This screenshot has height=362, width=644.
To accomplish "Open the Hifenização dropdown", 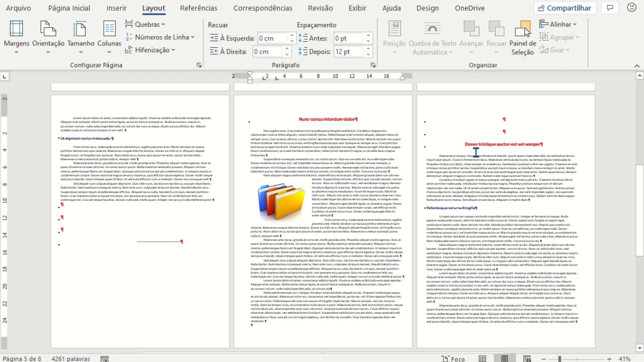I will pyautogui.click(x=150, y=50).
